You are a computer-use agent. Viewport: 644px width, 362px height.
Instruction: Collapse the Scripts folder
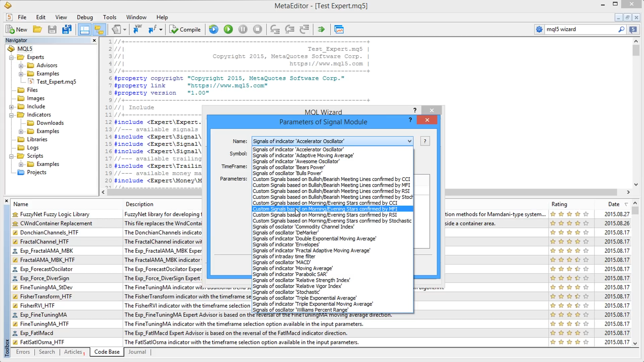pos(11,156)
